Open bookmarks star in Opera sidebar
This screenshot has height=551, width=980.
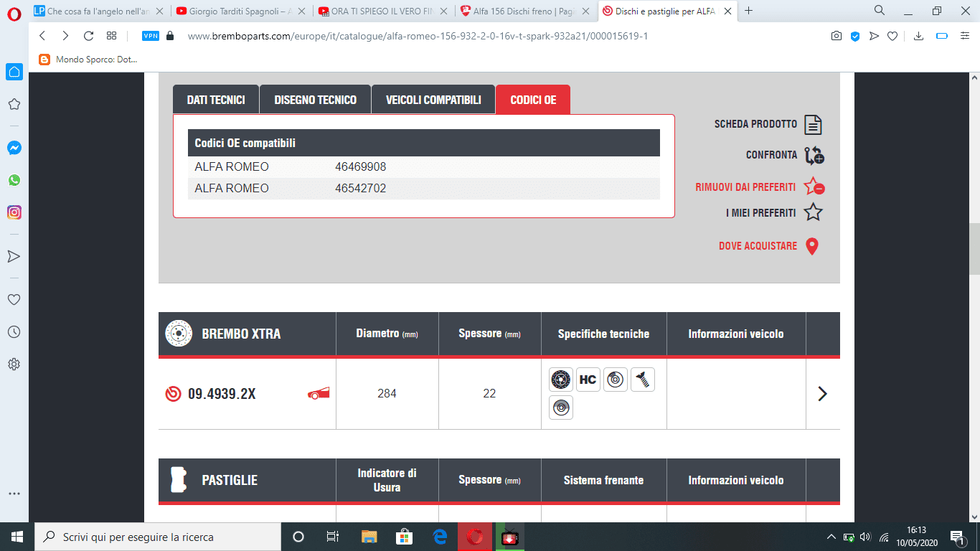pyautogui.click(x=14, y=104)
